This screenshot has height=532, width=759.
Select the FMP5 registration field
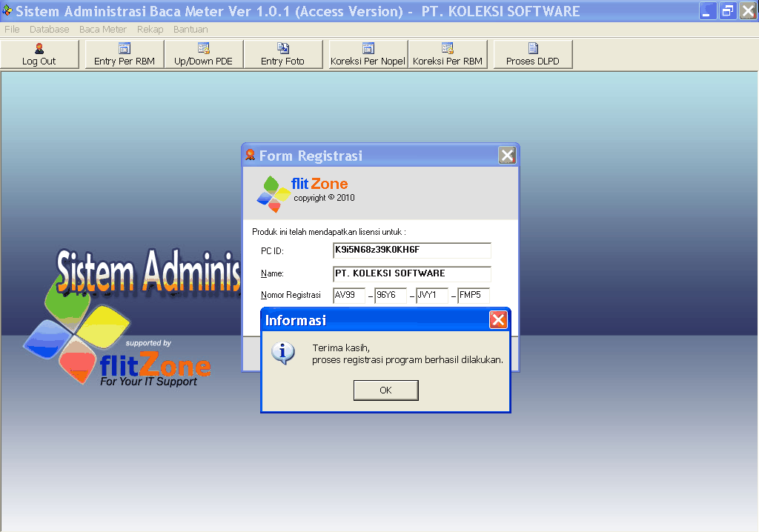[474, 296]
